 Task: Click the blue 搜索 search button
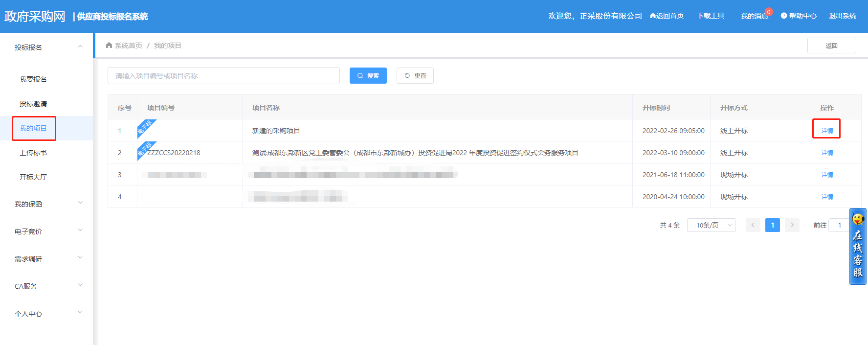click(x=368, y=76)
